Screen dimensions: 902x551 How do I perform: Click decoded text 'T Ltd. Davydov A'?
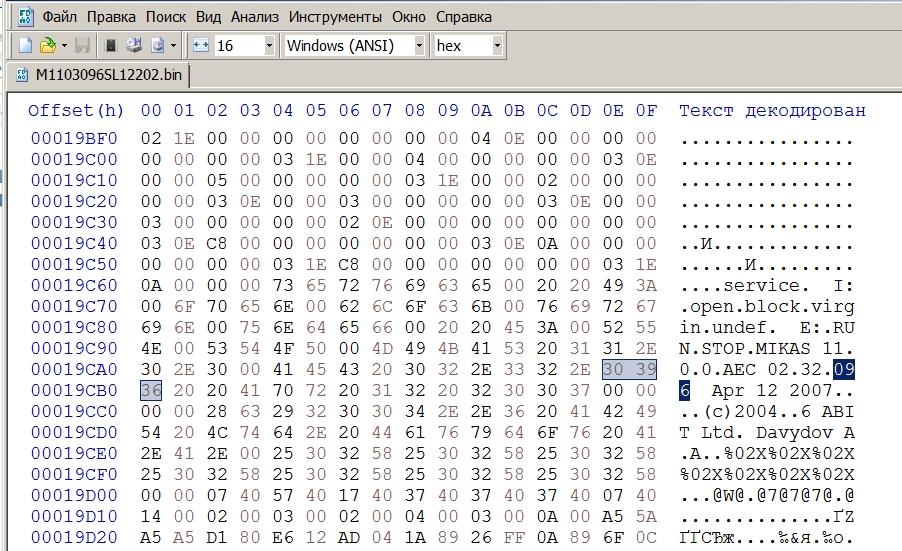click(767, 433)
